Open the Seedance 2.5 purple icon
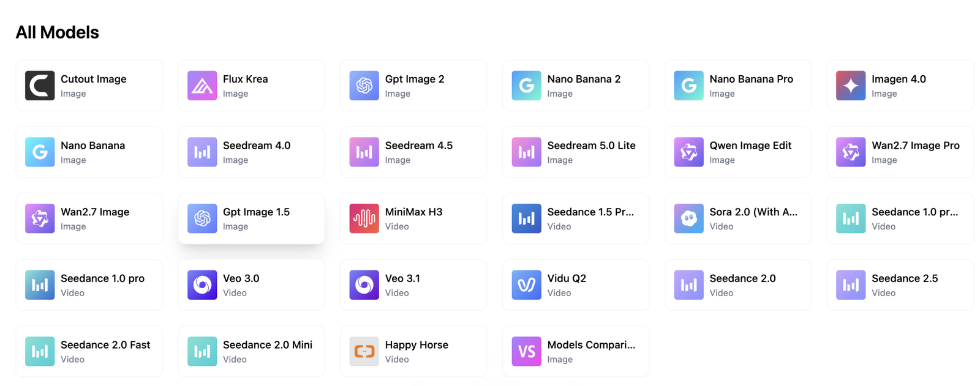This screenshot has height=386, width=980. point(851,285)
